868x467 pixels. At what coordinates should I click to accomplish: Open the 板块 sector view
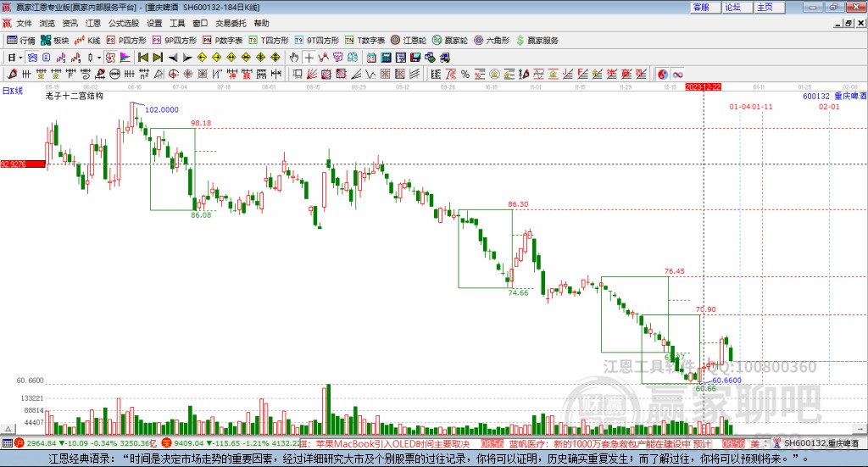point(54,41)
